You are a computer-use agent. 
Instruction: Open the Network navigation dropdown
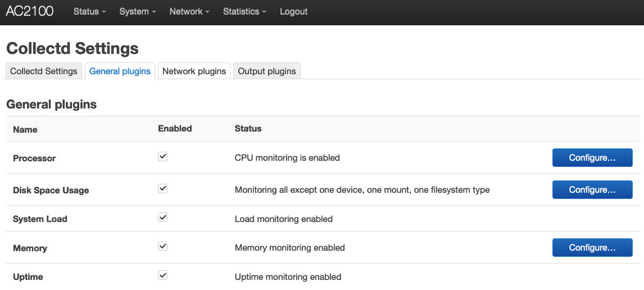(x=189, y=11)
